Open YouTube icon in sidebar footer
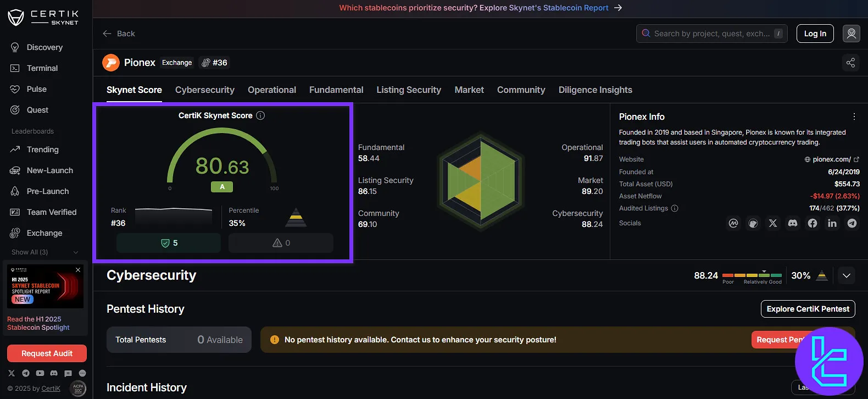Screen dimensions: 868x399 point(40,373)
